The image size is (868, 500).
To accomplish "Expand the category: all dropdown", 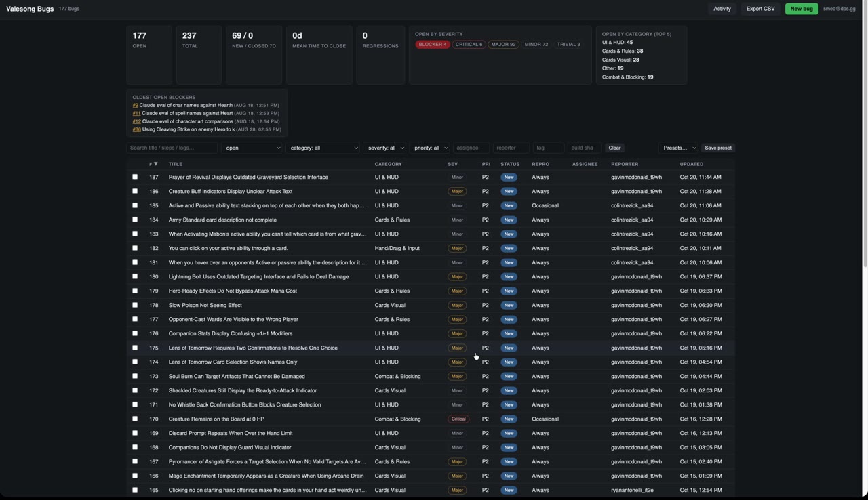I will 323,148.
